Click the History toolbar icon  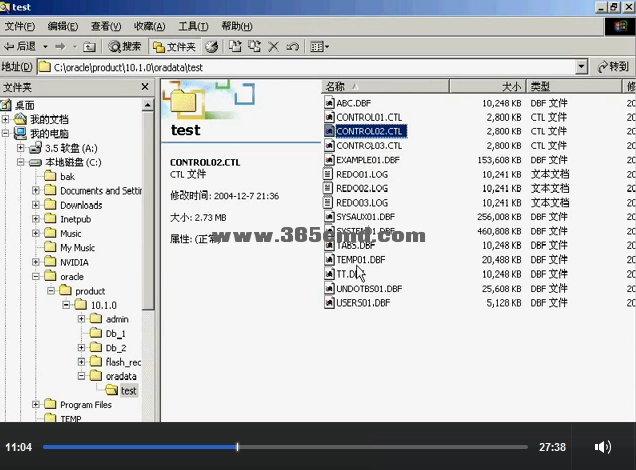211,47
